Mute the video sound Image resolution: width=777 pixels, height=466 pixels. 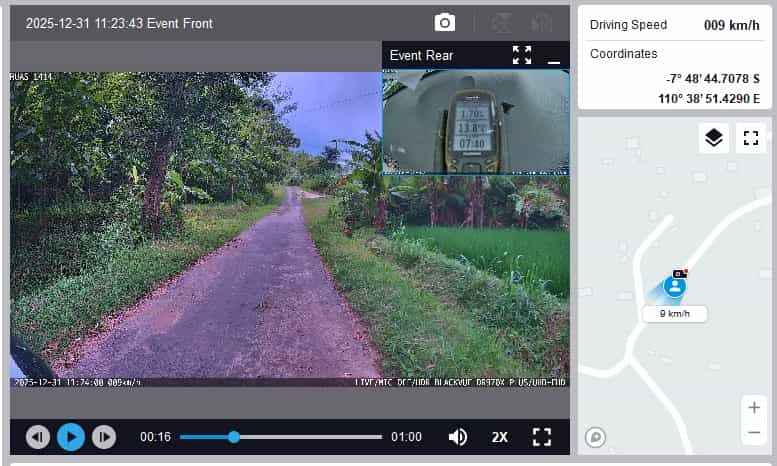[x=458, y=437]
